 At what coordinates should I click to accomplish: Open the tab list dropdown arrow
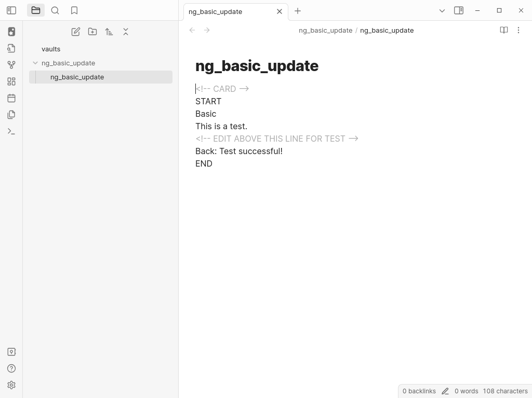point(442,10)
